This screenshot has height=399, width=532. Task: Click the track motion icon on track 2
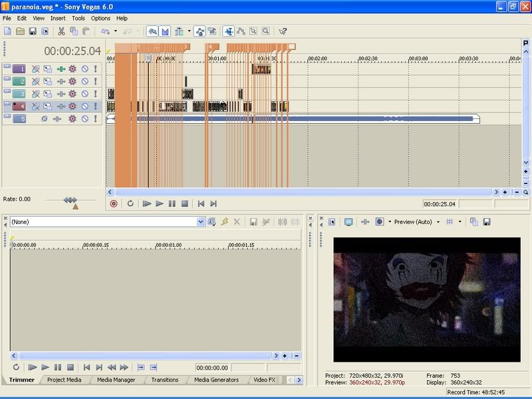(x=48, y=81)
